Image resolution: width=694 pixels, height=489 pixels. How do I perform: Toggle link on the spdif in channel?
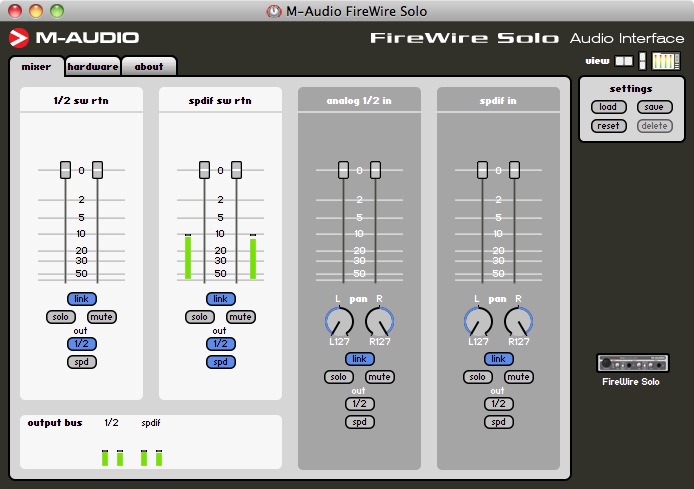pos(498,359)
